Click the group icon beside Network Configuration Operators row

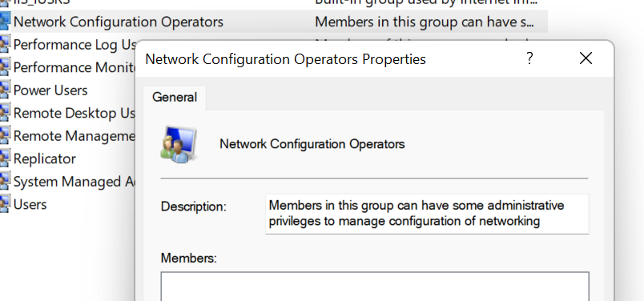5,22
